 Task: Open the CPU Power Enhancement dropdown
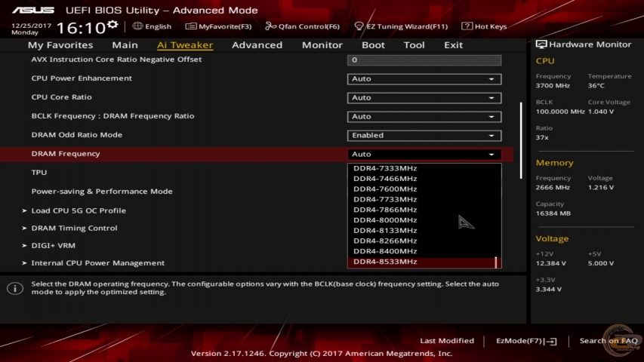(x=424, y=79)
